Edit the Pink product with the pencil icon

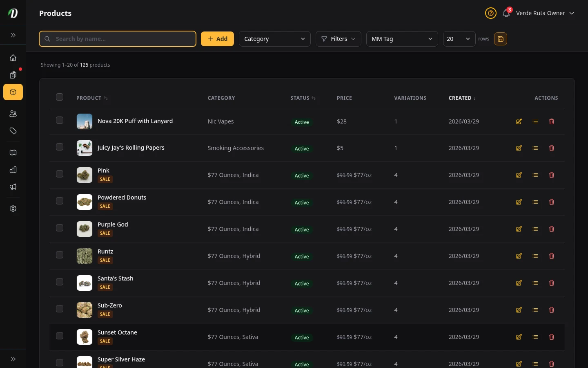tap(519, 175)
